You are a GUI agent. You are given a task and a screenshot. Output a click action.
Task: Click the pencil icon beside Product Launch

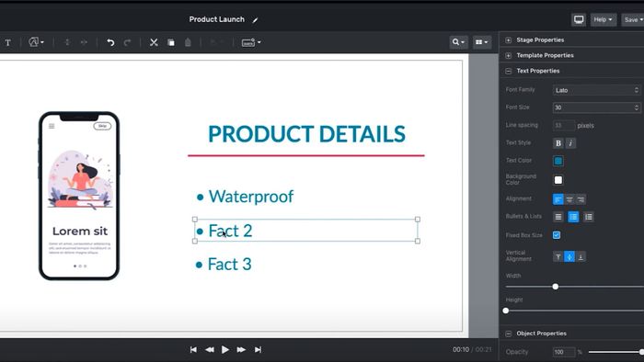(255, 19)
